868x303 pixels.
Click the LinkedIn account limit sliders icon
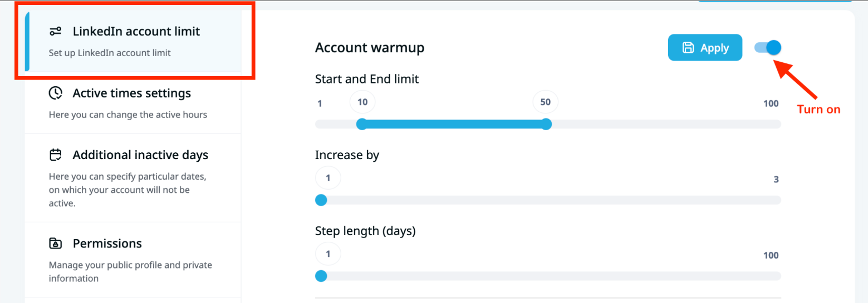point(55,31)
